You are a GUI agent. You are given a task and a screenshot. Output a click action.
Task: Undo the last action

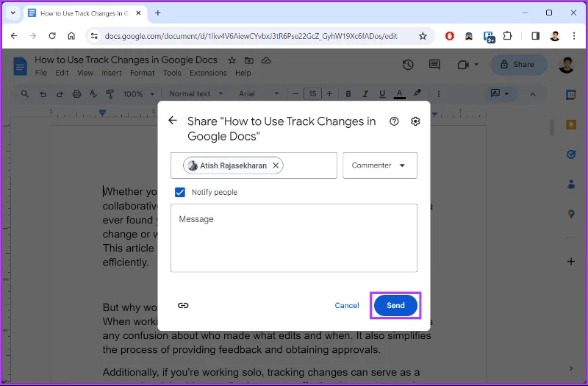[43, 94]
